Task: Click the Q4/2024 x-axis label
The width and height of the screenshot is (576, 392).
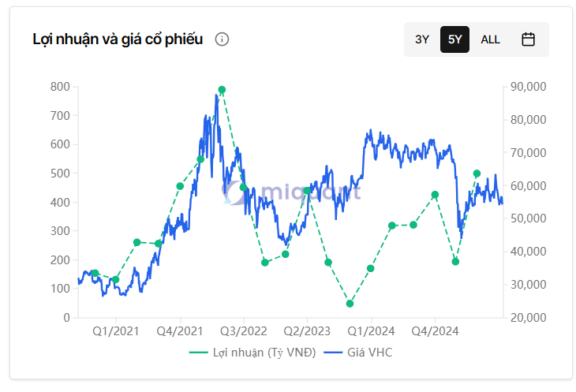Action: (x=434, y=331)
